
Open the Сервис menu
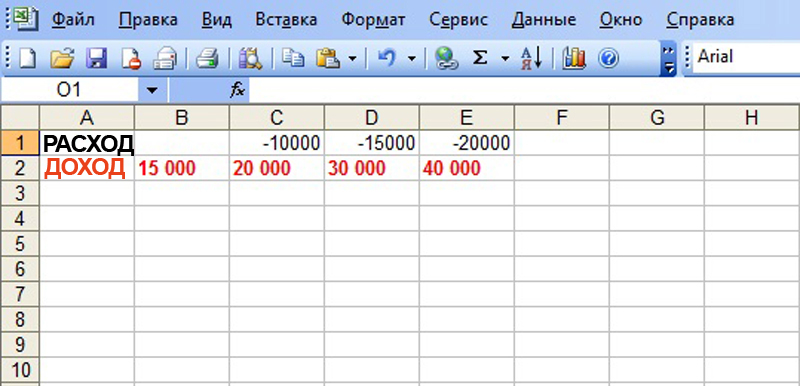point(458,19)
